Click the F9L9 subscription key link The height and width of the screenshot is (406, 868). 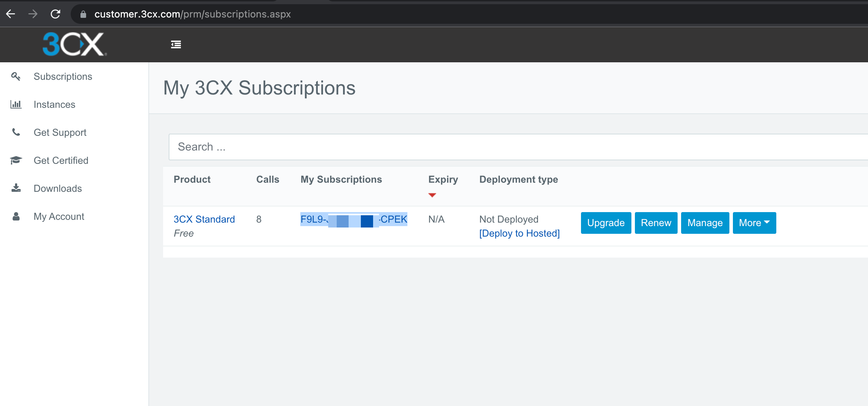[354, 219]
